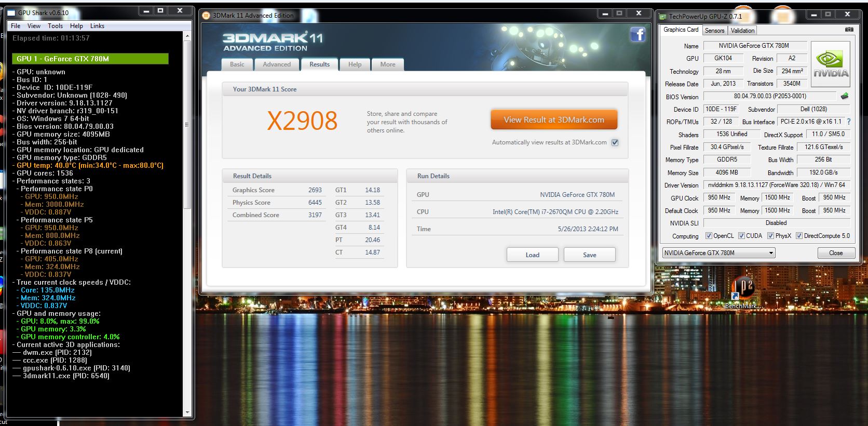Viewport: 868px width, 426px height.
Task: Click View Result at 3DMark.com button
Action: click(554, 119)
